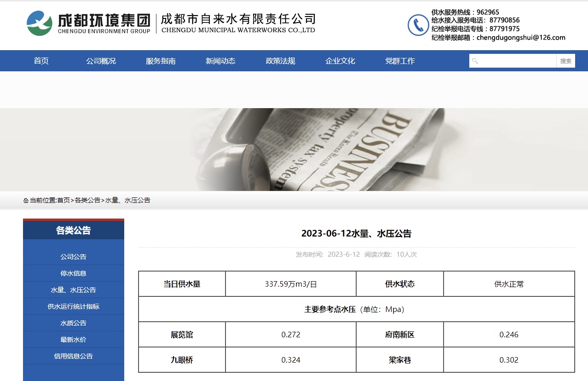Go to 首页 via breadcrumb link
Screen dimensions: 588x381
tap(63, 200)
